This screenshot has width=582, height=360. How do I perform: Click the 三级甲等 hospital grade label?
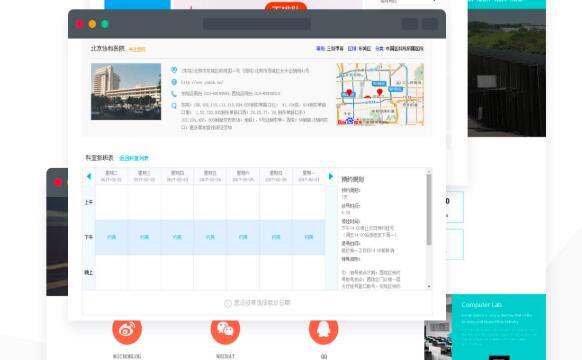point(335,49)
